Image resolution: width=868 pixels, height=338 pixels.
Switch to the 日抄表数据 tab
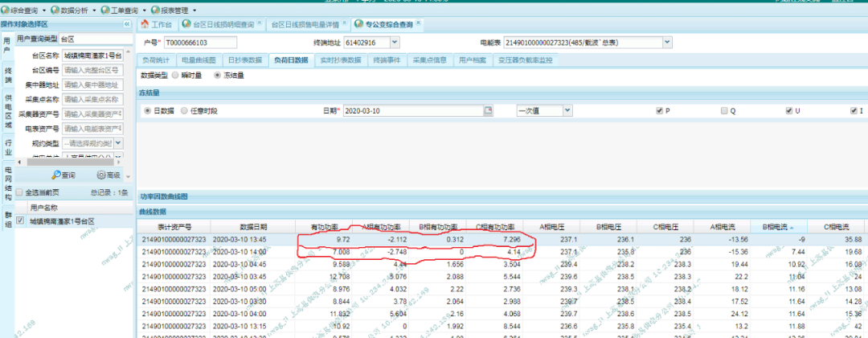point(245,60)
